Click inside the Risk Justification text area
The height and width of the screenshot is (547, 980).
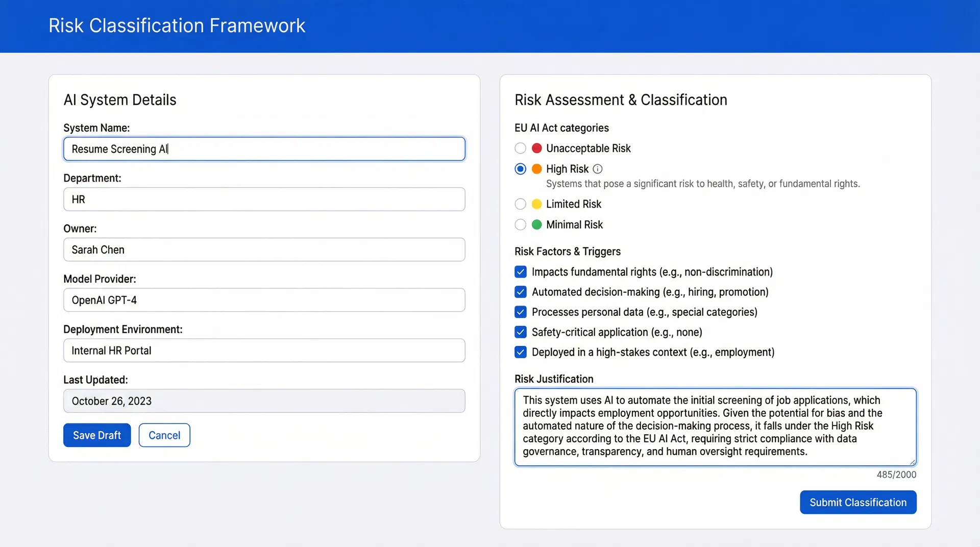pyautogui.click(x=715, y=426)
